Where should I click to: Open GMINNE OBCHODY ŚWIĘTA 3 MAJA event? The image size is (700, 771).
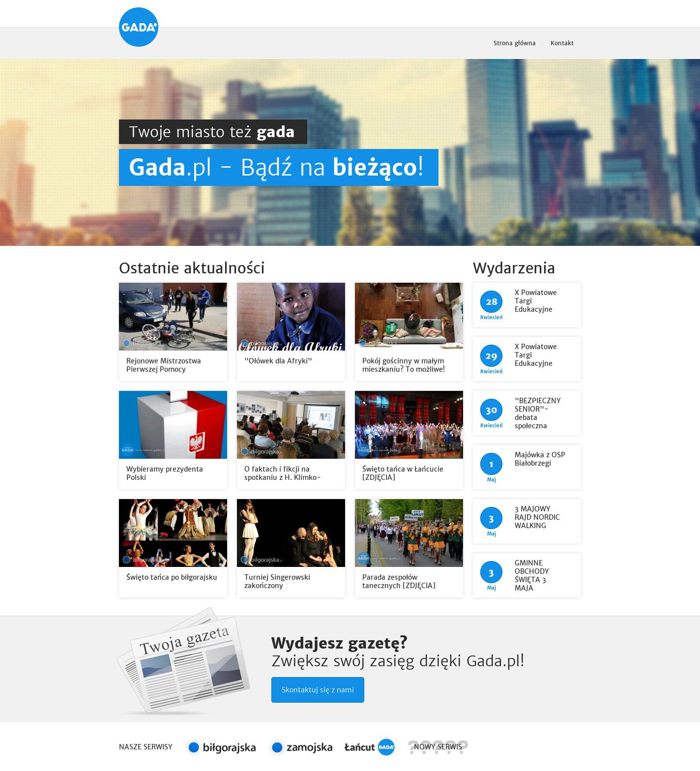(x=532, y=575)
